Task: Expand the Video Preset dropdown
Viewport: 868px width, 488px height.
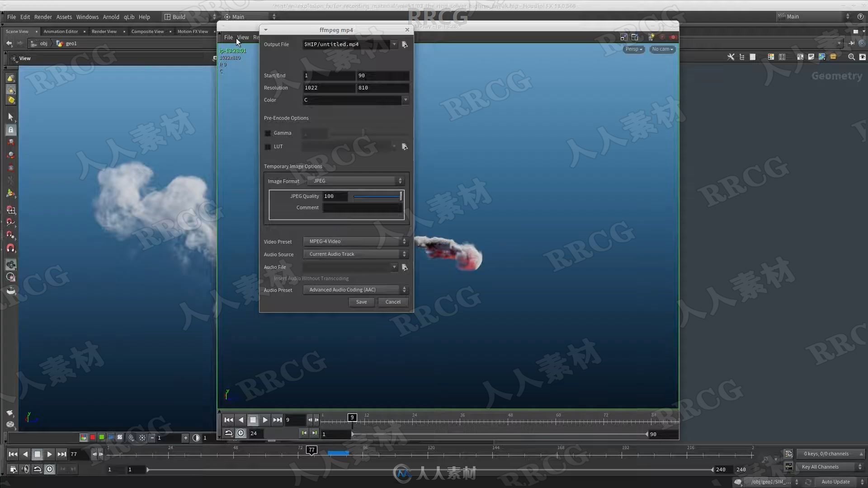Action: coord(405,241)
